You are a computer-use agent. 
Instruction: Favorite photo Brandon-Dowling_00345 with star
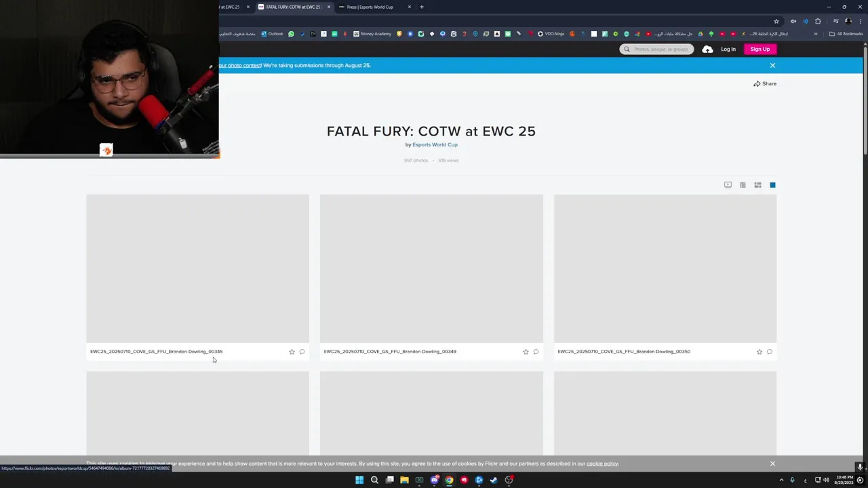click(292, 352)
